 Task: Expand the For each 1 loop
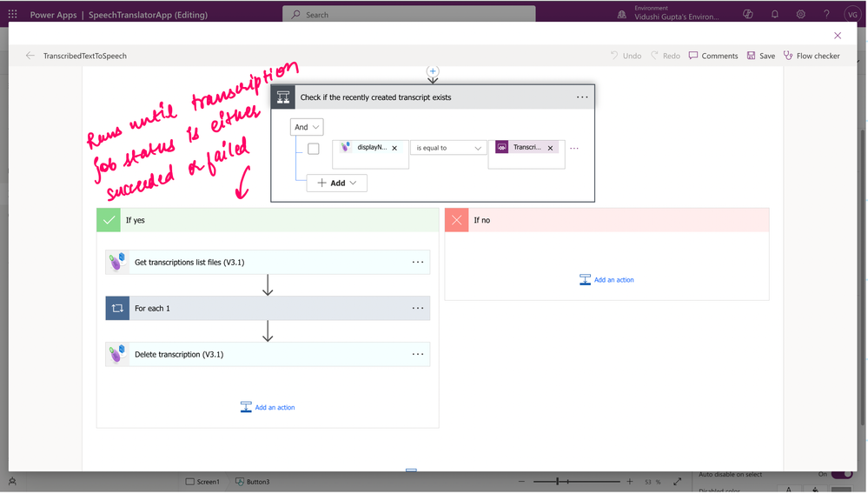(268, 308)
